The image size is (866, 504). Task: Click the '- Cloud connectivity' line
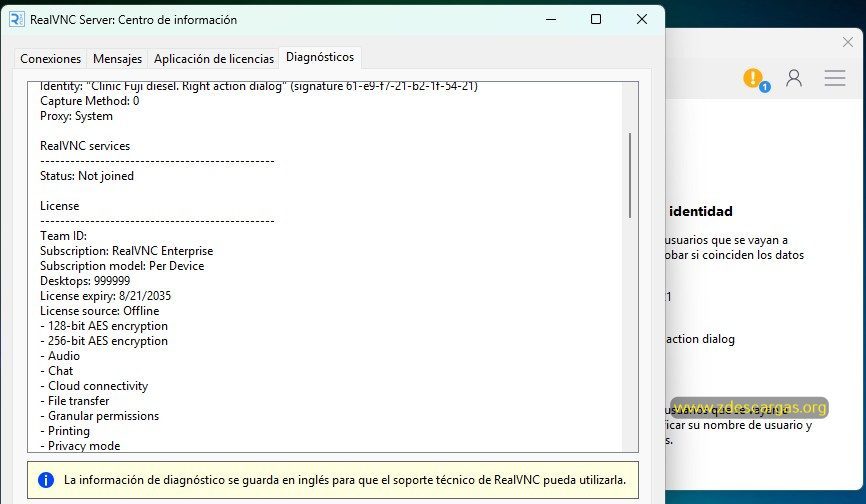[94, 386]
